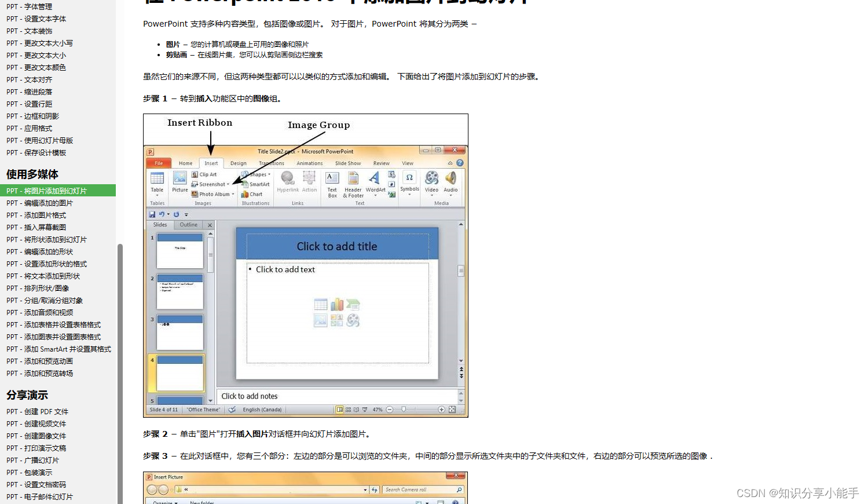
Task: Click the WordArt icon
Action: click(375, 178)
